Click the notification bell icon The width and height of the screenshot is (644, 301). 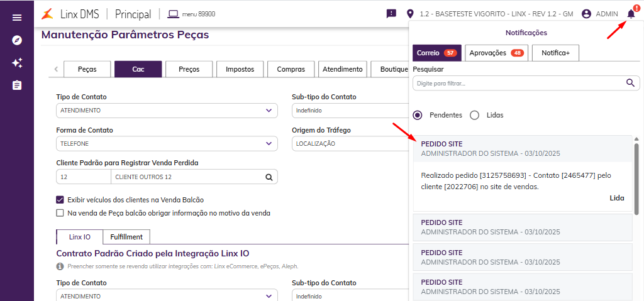tap(631, 13)
